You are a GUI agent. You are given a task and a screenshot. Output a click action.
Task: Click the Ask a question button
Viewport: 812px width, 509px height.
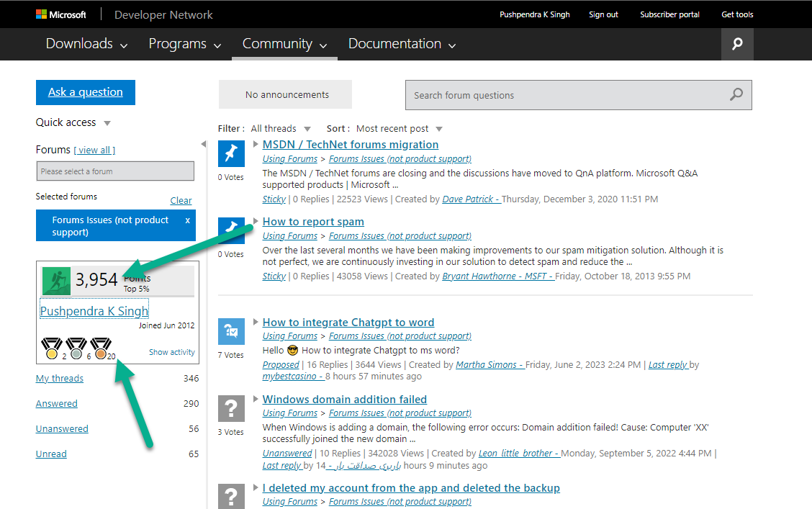click(x=86, y=92)
